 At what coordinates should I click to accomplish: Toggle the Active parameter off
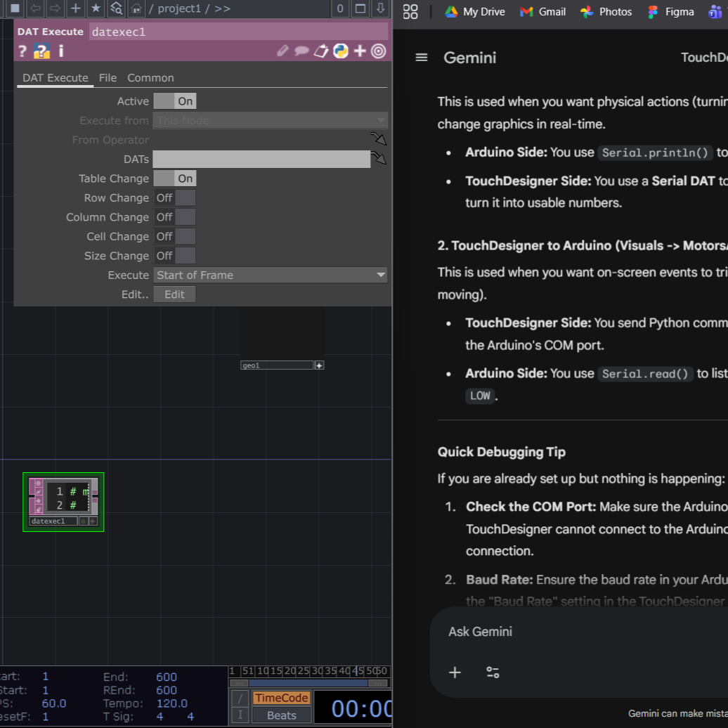point(174,100)
